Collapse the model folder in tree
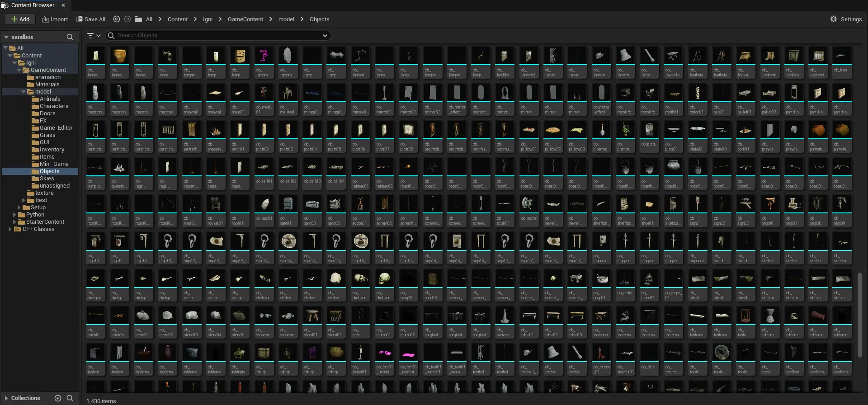868x405 pixels. coord(24,92)
